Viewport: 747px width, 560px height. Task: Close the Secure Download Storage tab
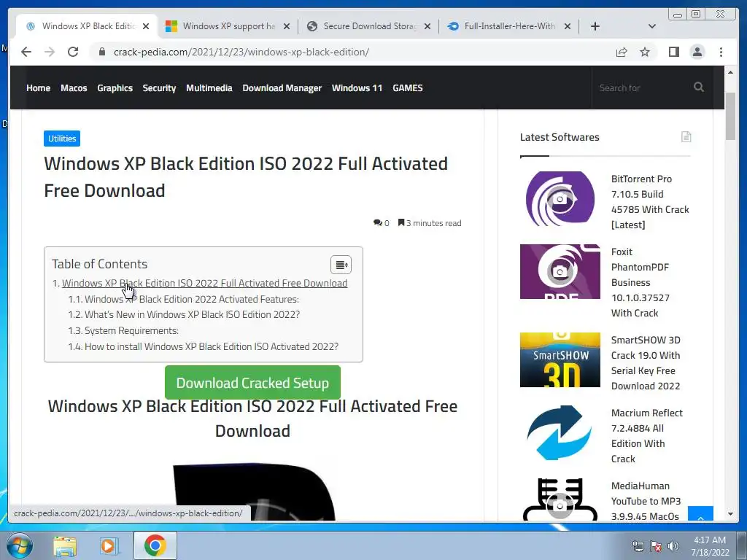(427, 26)
